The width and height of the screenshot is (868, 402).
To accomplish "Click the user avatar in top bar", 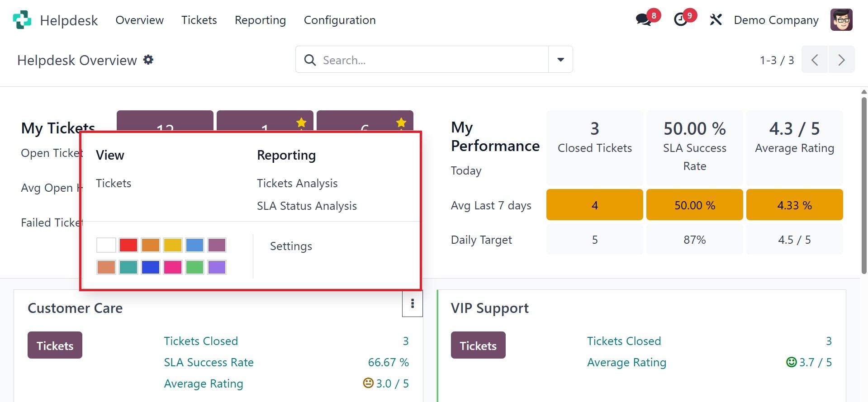I will pyautogui.click(x=841, y=20).
